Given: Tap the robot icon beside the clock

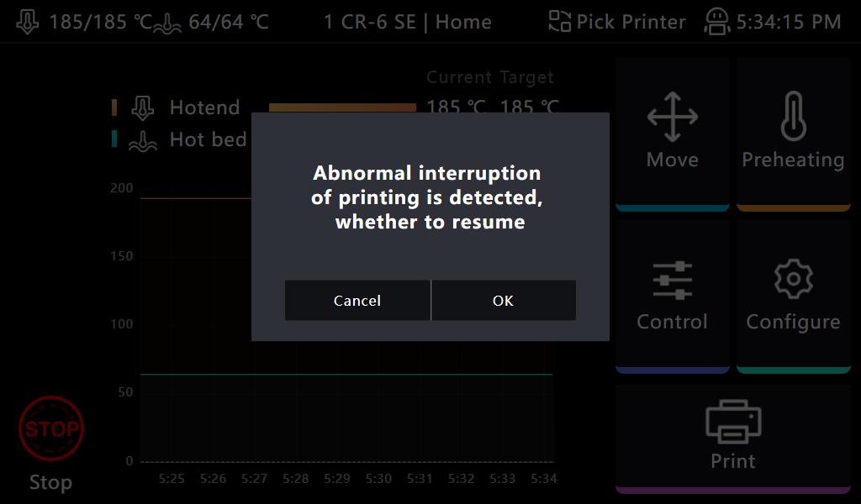Looking at the screenshot, I should point(717,22).
